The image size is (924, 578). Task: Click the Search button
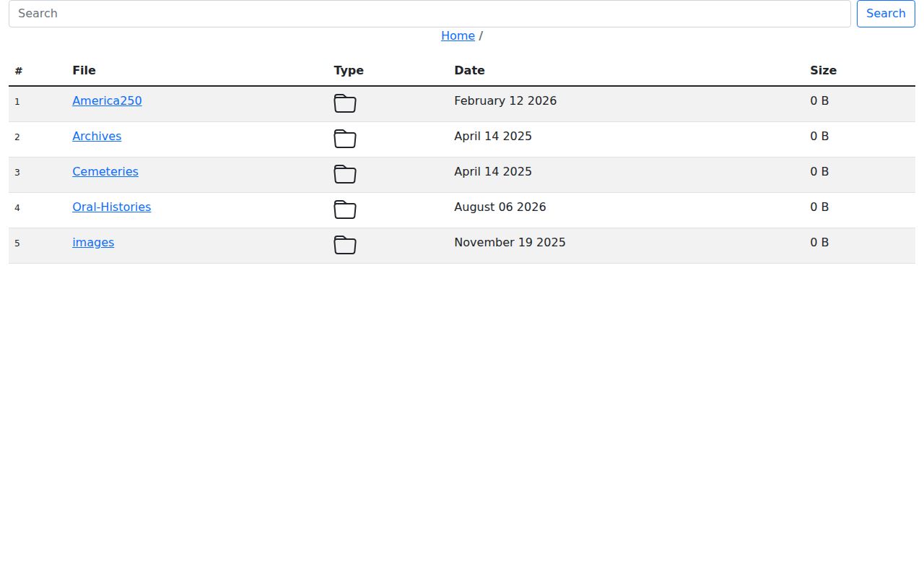click(x=886, y=14)
